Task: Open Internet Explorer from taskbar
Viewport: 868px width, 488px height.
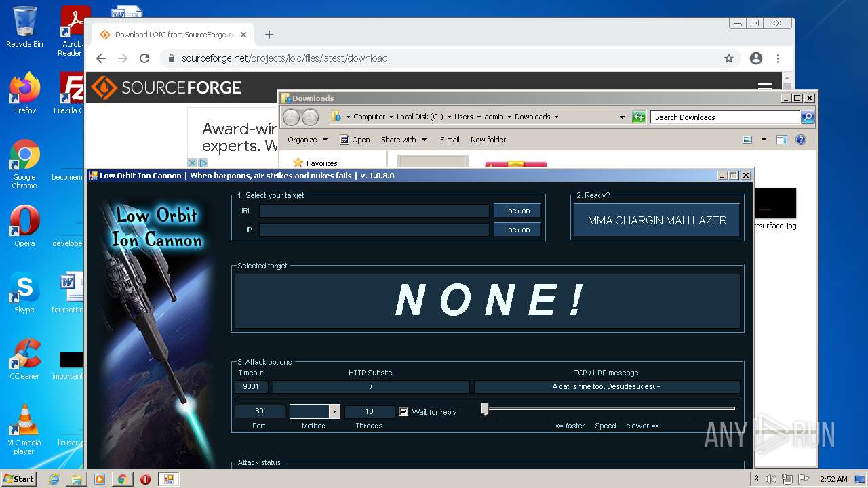Action: 54,479
